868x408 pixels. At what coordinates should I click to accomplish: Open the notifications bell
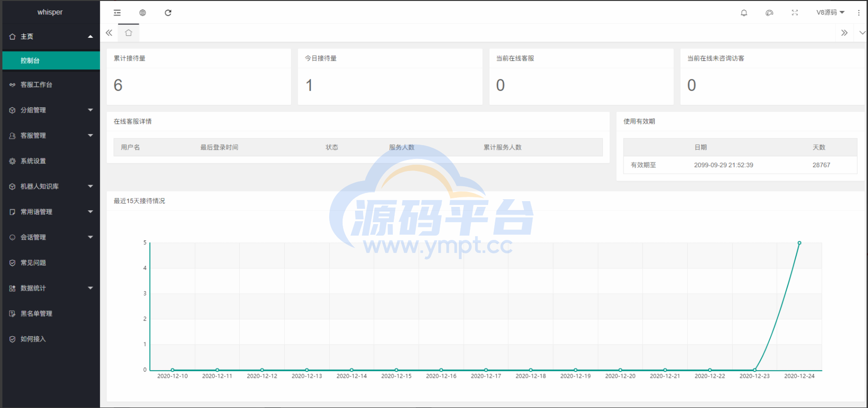click(744, 13)
